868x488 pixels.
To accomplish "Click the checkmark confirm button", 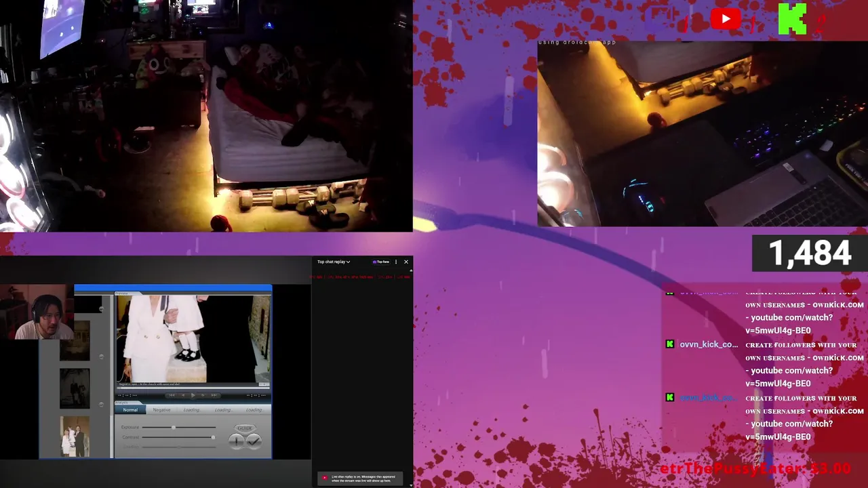I will coord(254,441).
